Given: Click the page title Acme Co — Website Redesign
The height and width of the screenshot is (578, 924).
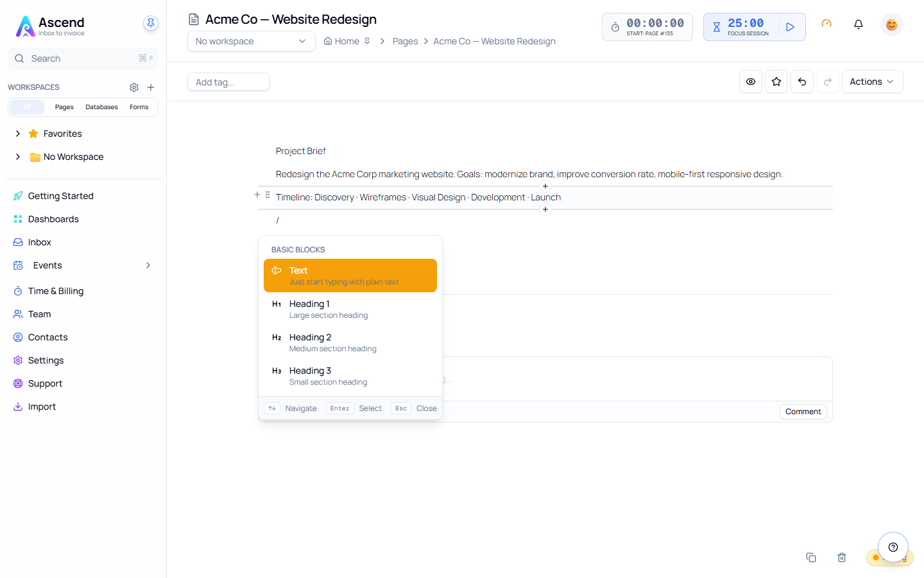Looking at the screenshot, I should [291, 19].
